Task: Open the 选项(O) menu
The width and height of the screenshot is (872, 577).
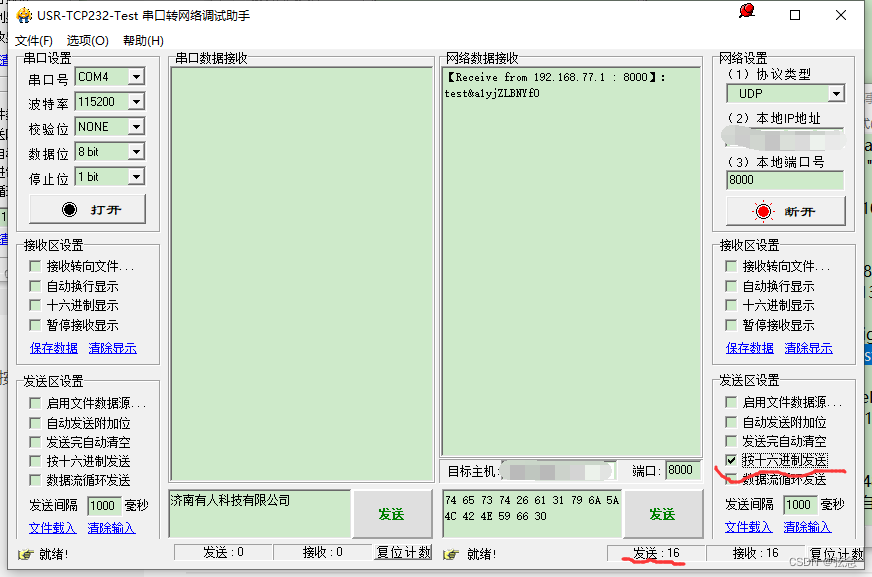Action: coord(87,41)
